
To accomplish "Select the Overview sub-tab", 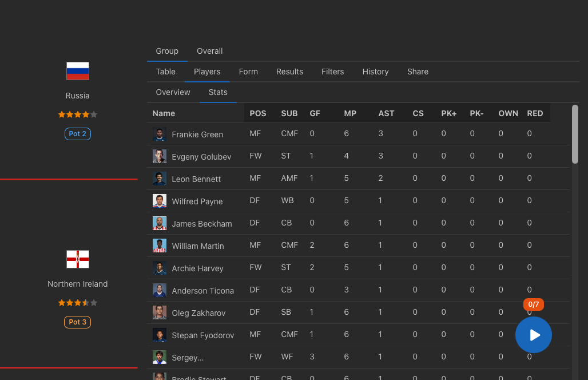I will click(173, 92).
